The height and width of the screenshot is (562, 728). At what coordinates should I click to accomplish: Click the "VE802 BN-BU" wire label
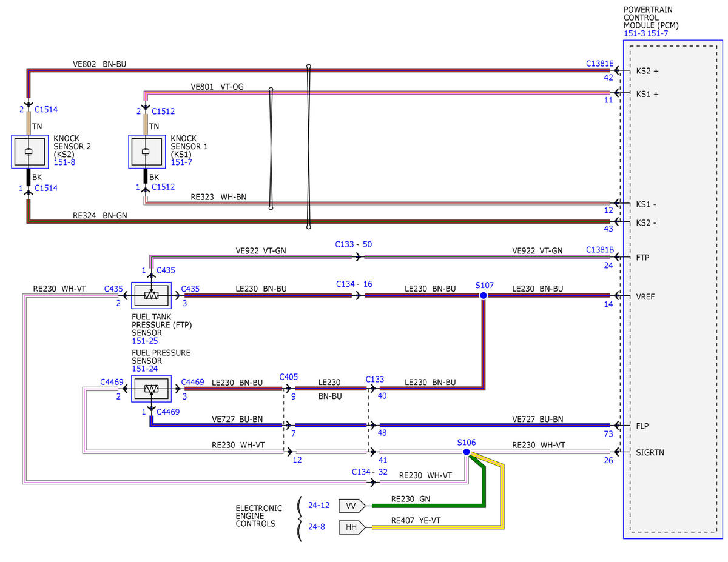point(99,64)
